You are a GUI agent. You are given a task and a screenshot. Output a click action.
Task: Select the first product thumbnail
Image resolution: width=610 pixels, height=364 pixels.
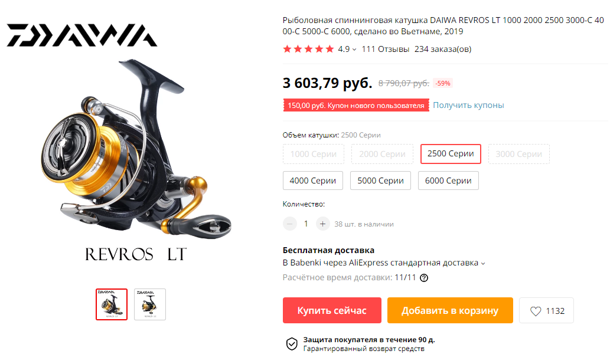click(112, 304)
